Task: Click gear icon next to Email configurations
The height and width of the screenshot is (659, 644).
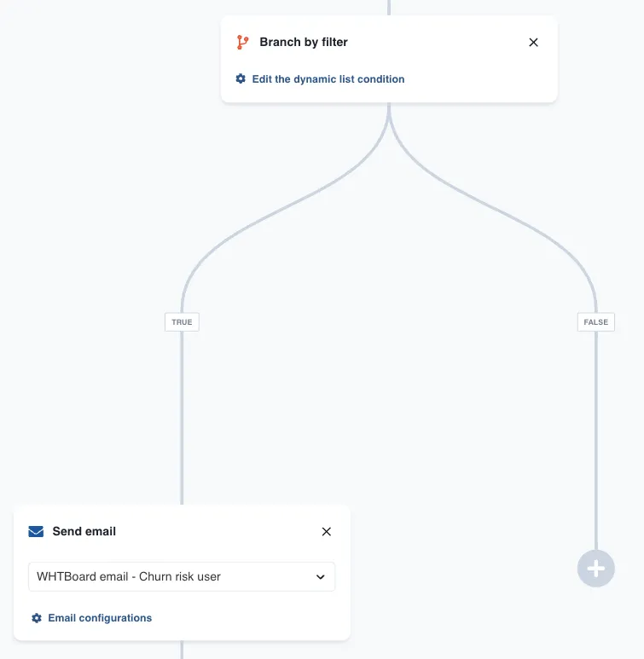Action: [x=36, y=618]
